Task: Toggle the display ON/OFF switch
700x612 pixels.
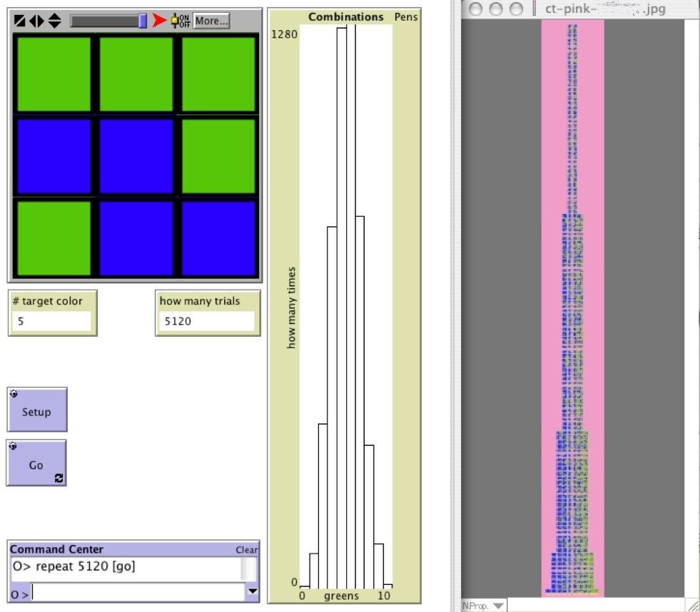Action: coord(181,21)
